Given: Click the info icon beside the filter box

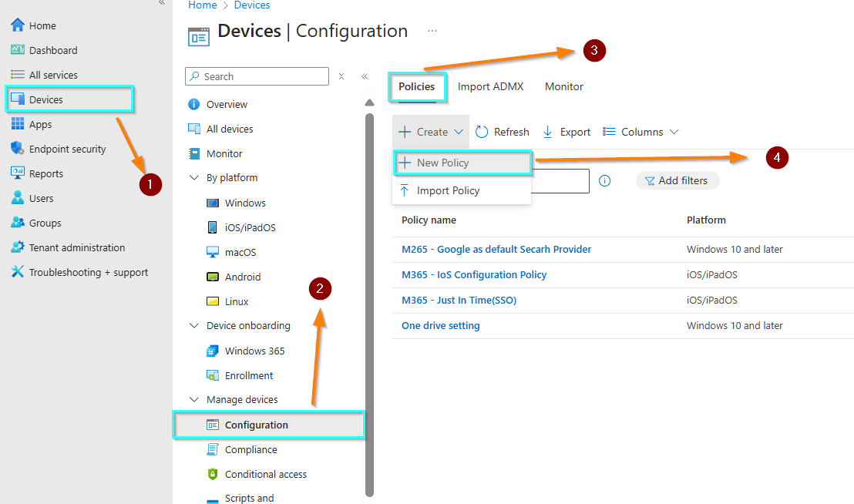Looking at the screenshot, I should coord(604,180).
